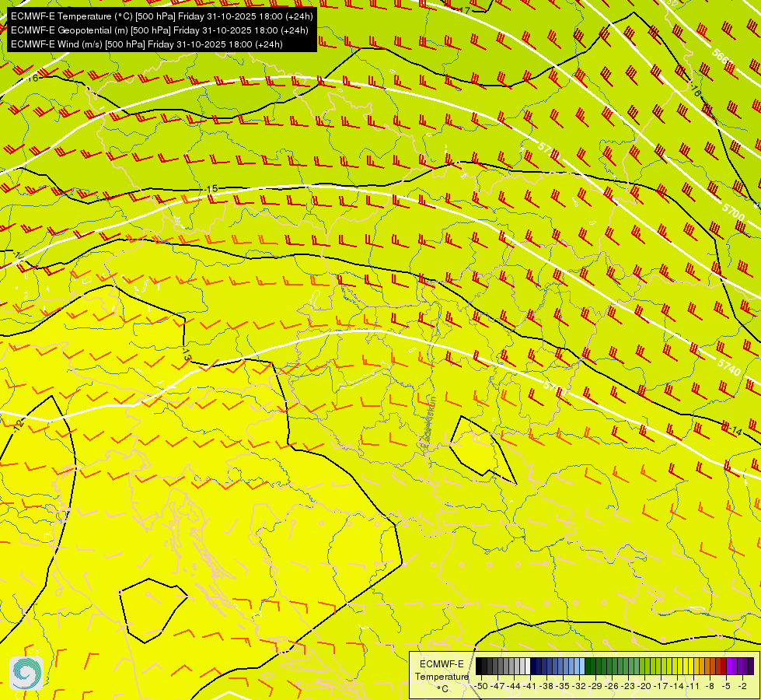Select the Wind (m/s) 500 hPa title line
The width and height of the screenshot is (761, 700).
pos(147,44)
